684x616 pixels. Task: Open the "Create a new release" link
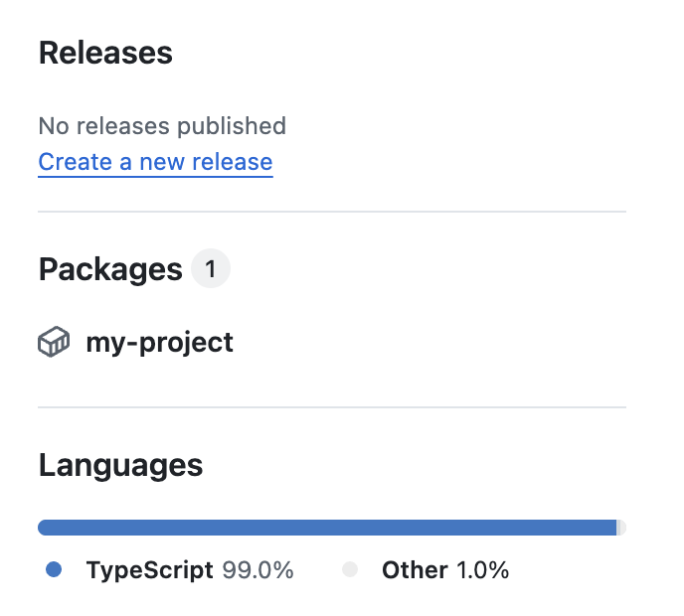155,161
